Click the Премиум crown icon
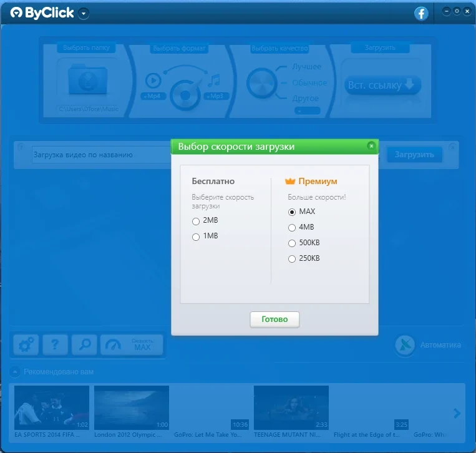The width and height of the screenshot is (476, 453). pos(290,181)
